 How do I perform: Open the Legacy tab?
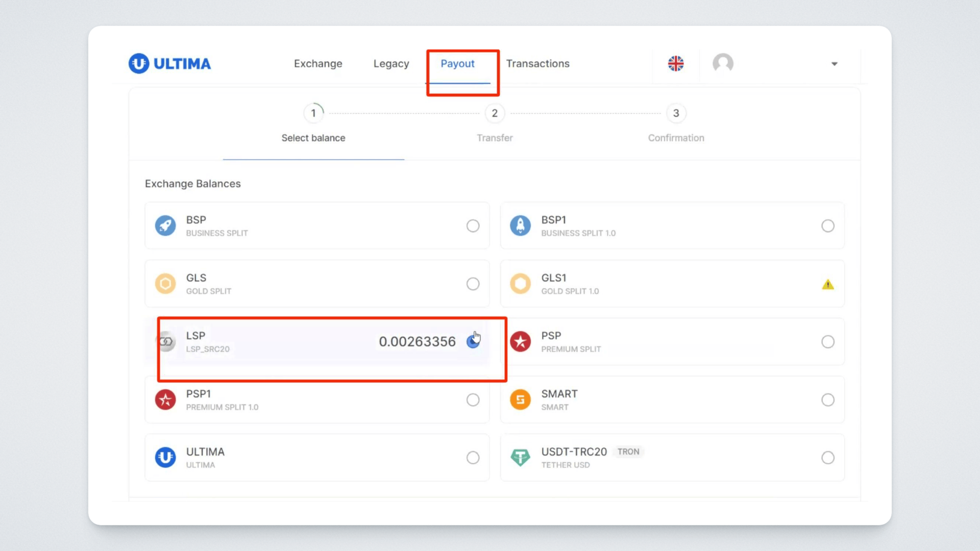click(391, 64)
